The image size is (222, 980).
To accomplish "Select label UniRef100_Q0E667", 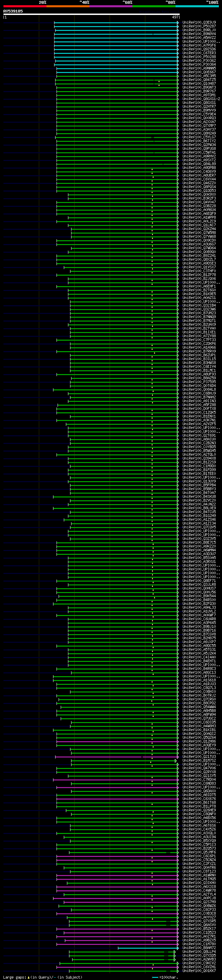I will click(x=199, y=72).
